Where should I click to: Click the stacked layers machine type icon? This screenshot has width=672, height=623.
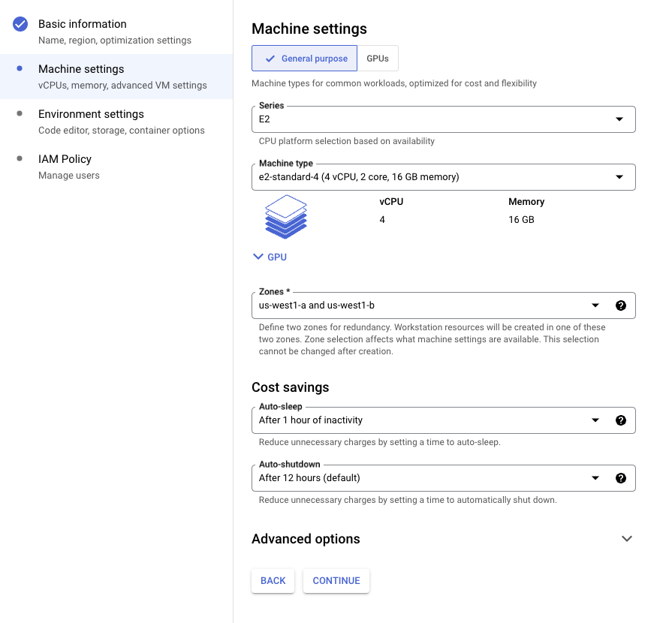coord(286,217)
